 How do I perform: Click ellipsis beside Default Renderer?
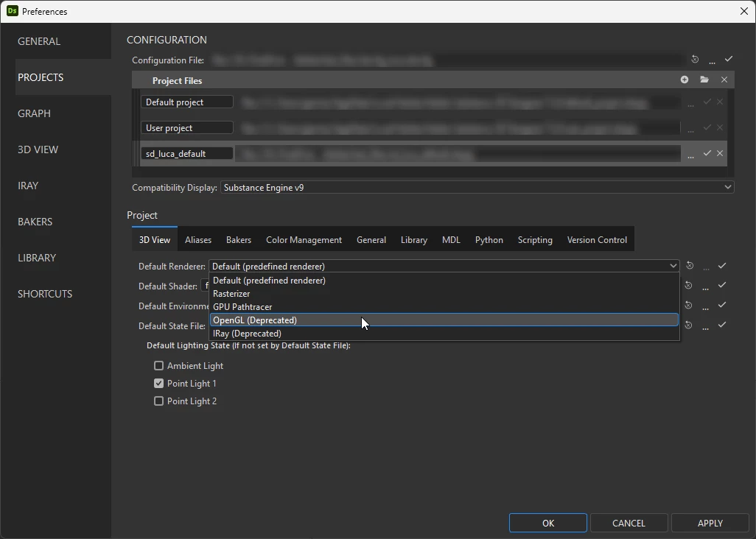click(707, 267)
